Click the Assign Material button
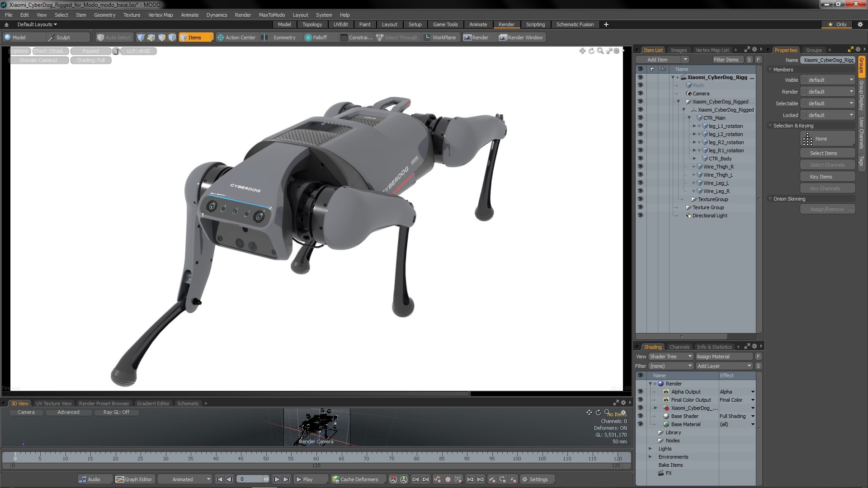Viewport: 868px width, 488px height. 724,357
